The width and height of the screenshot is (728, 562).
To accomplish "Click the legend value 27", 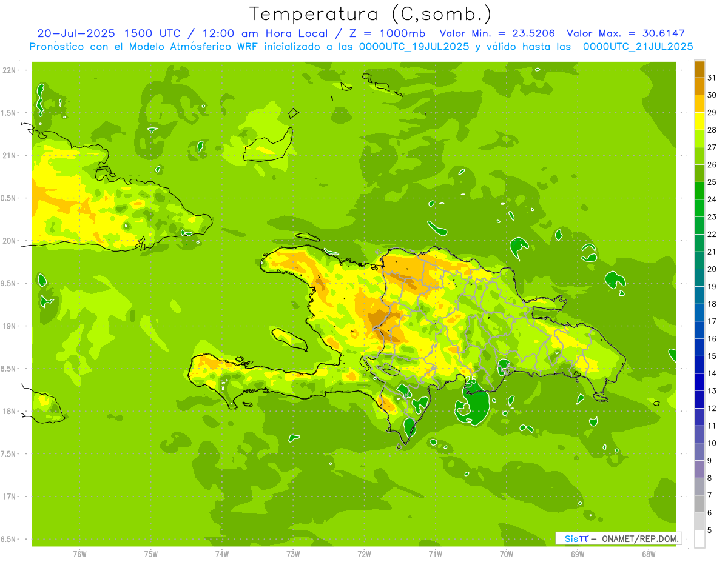I will pyautogui.click(x=712, y=147).
